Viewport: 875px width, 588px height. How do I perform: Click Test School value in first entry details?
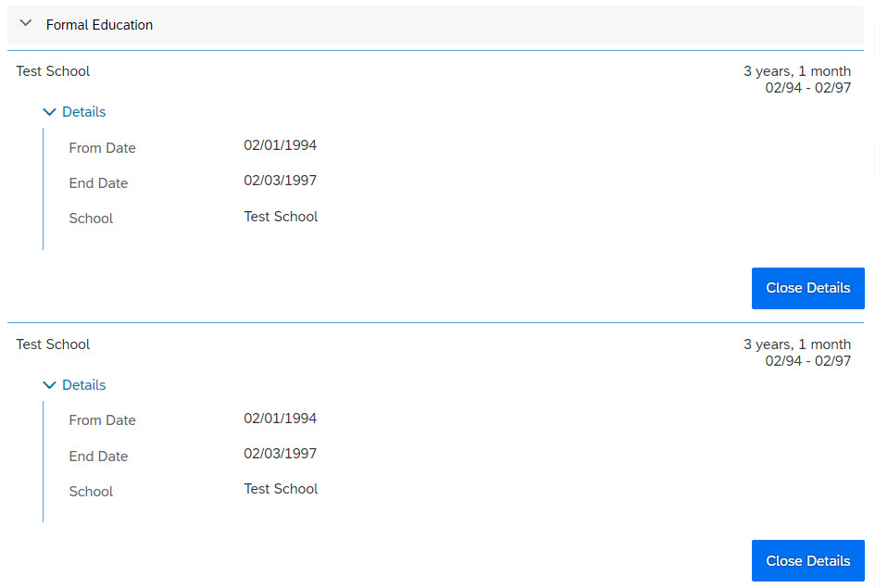[x=281, y=217]
